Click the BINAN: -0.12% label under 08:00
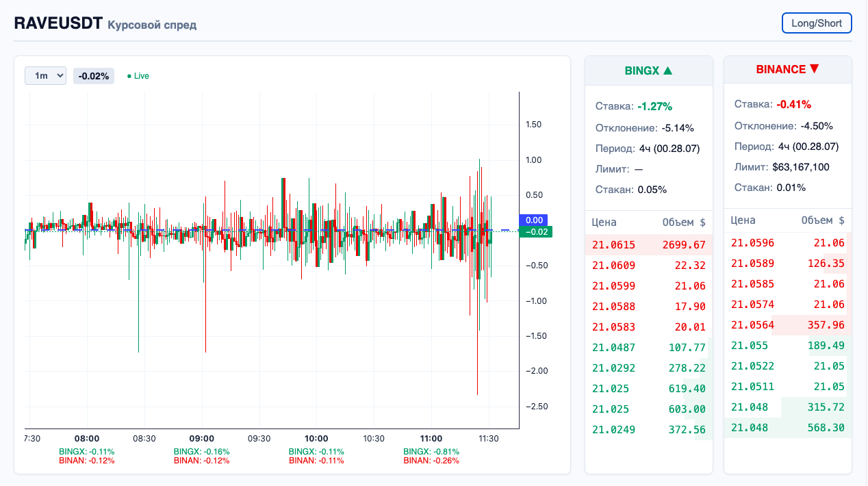The height and width of the screenshot is (486, 868). (x=86, y=460)
